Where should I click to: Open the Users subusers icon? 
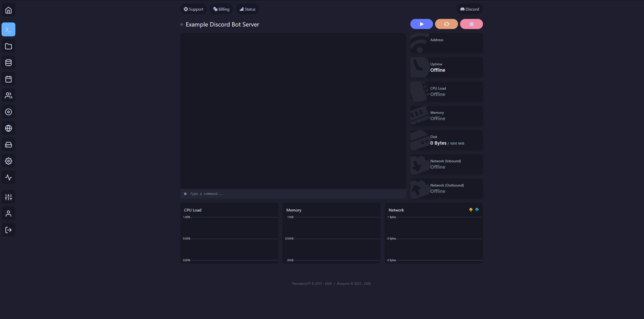(8, 95)
